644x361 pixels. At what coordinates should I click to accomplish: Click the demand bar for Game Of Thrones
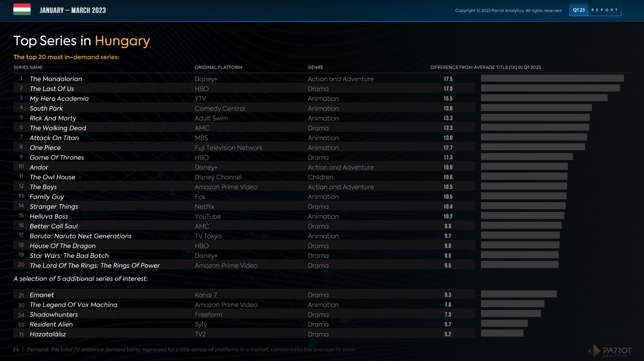(x=527, y=156)
